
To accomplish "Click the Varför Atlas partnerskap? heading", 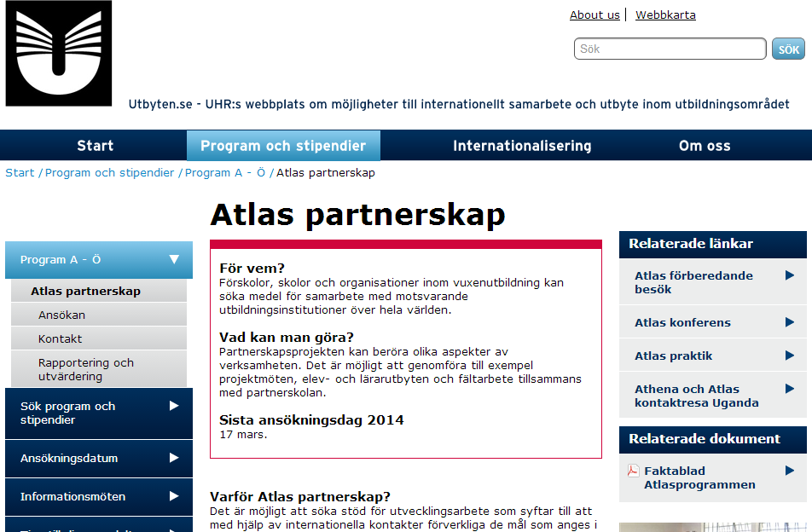I will (x=300, y=497).
